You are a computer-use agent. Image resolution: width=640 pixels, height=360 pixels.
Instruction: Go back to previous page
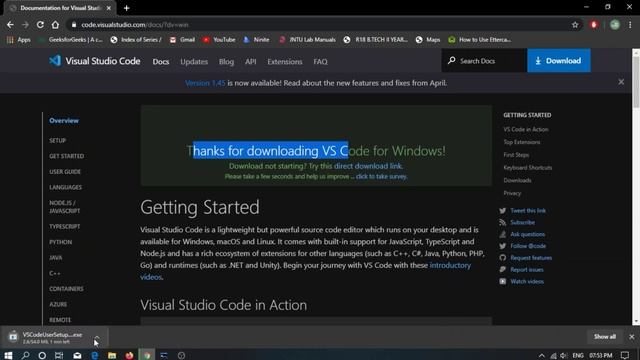pos(10,25)
